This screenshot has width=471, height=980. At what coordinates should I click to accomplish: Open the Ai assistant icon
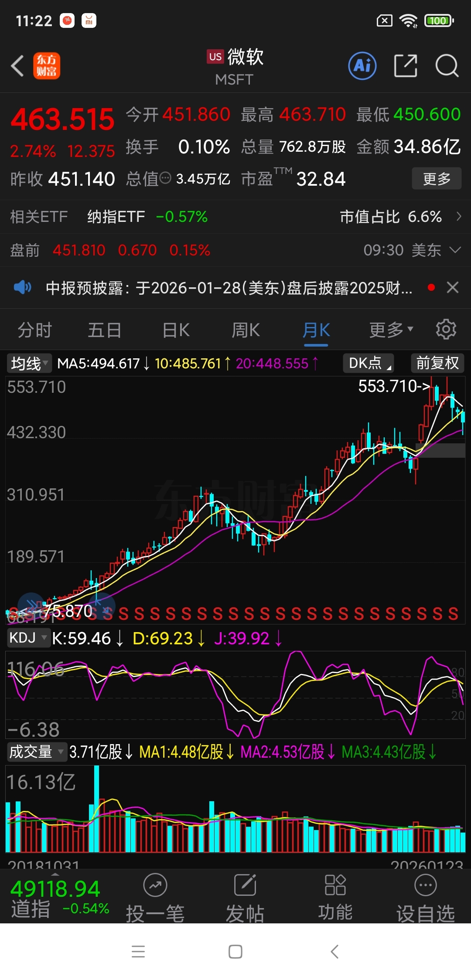(362, 66)
